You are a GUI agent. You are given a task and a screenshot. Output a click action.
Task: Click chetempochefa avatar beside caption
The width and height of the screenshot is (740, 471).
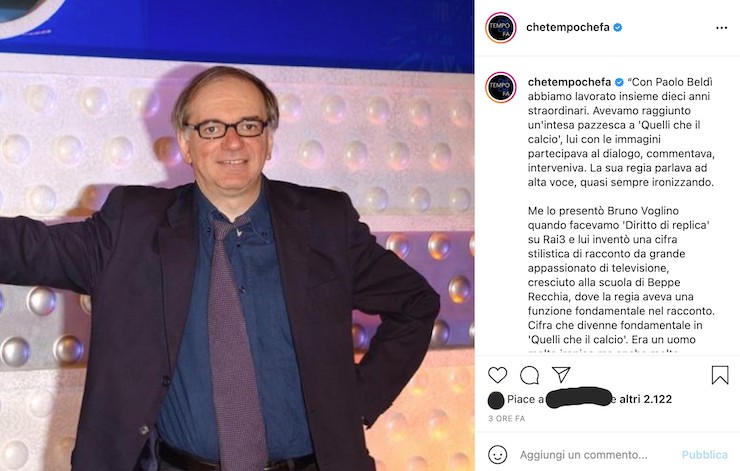click(x=500, y=87)
